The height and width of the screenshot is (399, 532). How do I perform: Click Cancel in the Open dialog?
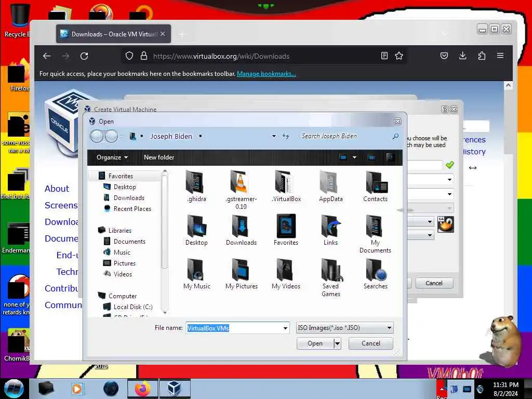(370, 344)
